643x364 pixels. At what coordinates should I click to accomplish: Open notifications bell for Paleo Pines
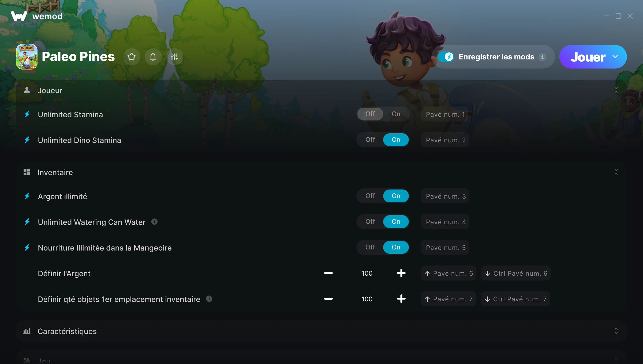point(153,57)
